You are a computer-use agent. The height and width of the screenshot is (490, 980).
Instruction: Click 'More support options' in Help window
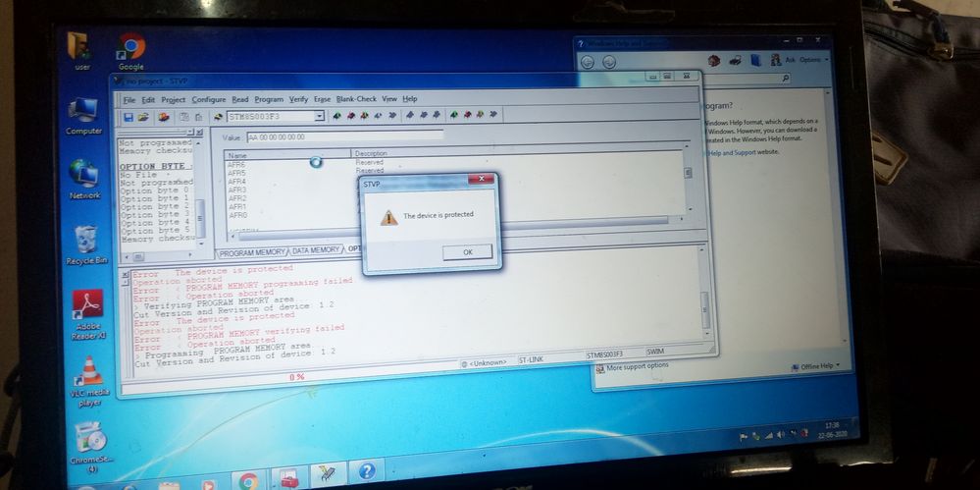(x=637, y=366)
